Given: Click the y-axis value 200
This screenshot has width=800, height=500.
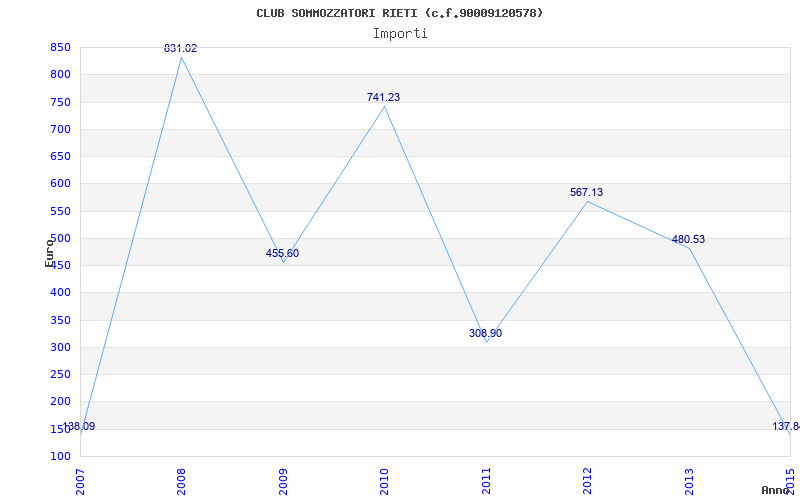Looking at the screenshot, I should [60, 402].
